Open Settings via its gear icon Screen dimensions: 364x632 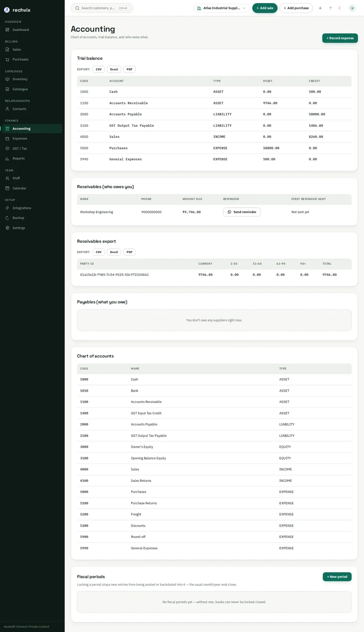[7, 228]
